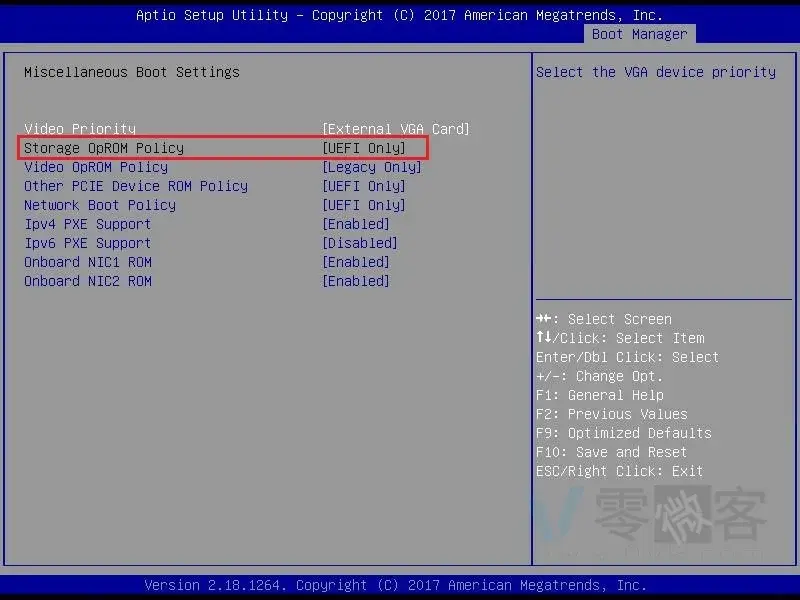Select the Other PCIE Device ROM Policy label

136,186
